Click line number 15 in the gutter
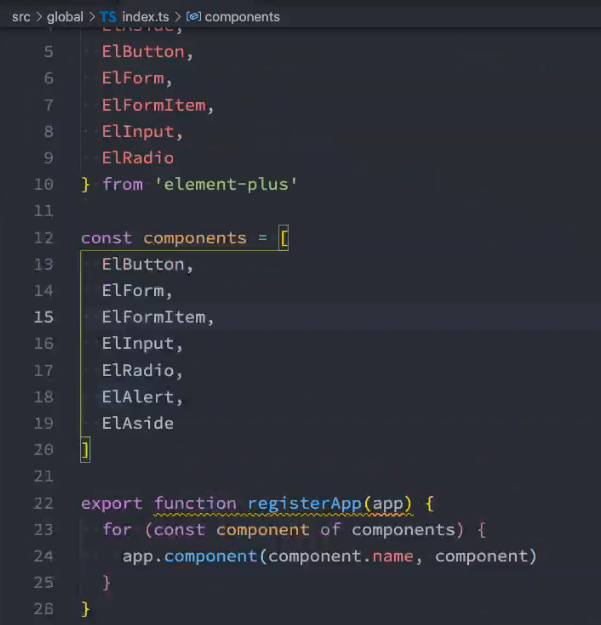This screenshot has width=601, height=625. pyautogui.click(x=43, y=317)
